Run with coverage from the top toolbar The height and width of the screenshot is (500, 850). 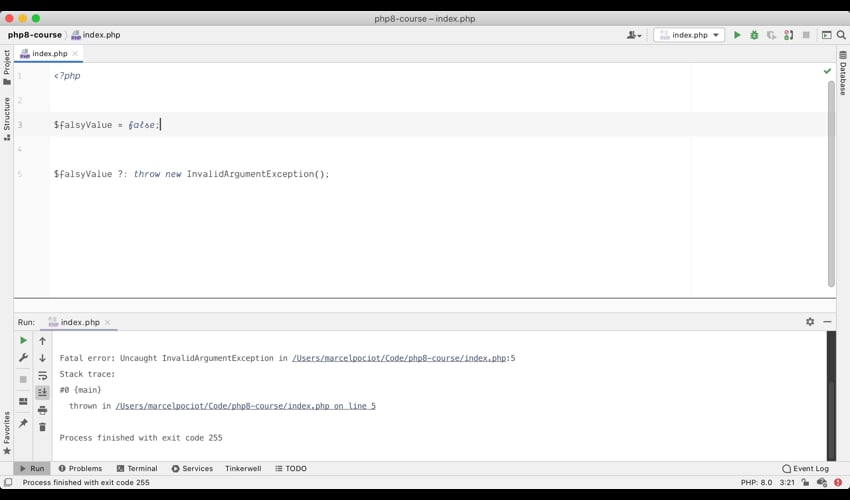(771, 35)
